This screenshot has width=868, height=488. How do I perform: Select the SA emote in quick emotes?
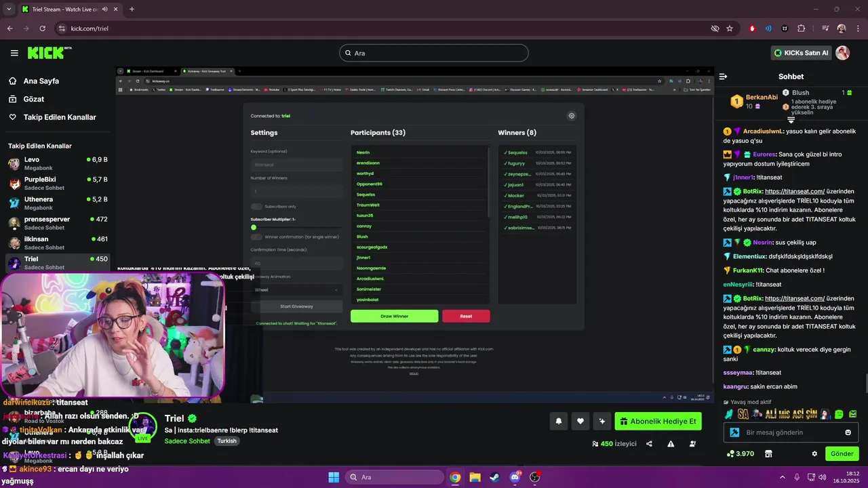(743, 413)
